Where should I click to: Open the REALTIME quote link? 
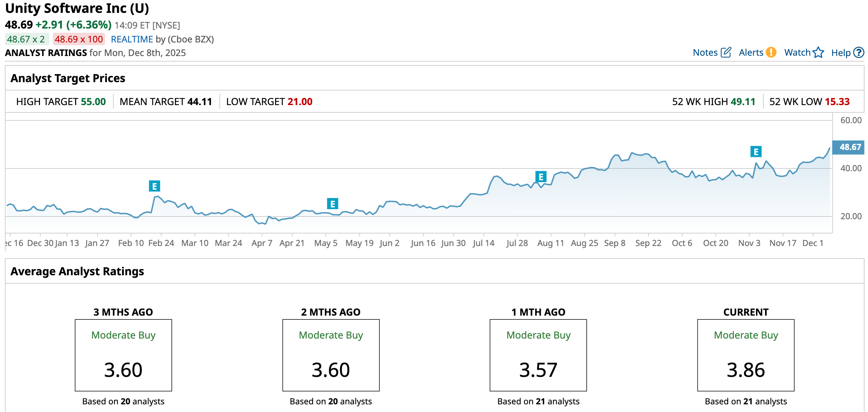[132, 39]
